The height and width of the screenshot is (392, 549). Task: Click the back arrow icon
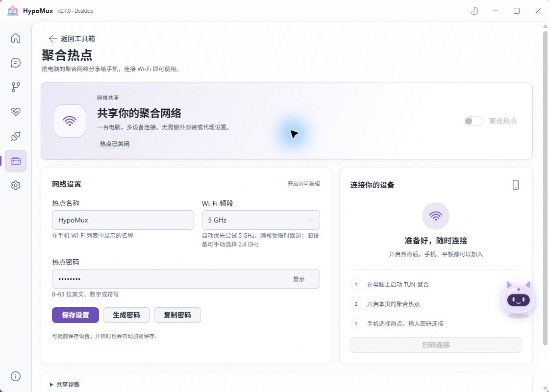click(52, 39)
